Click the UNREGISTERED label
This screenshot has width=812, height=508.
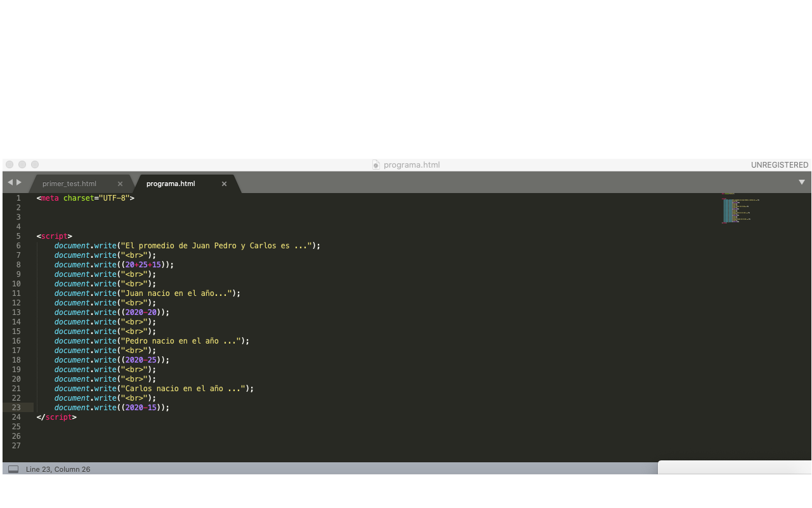coord(780,164)
